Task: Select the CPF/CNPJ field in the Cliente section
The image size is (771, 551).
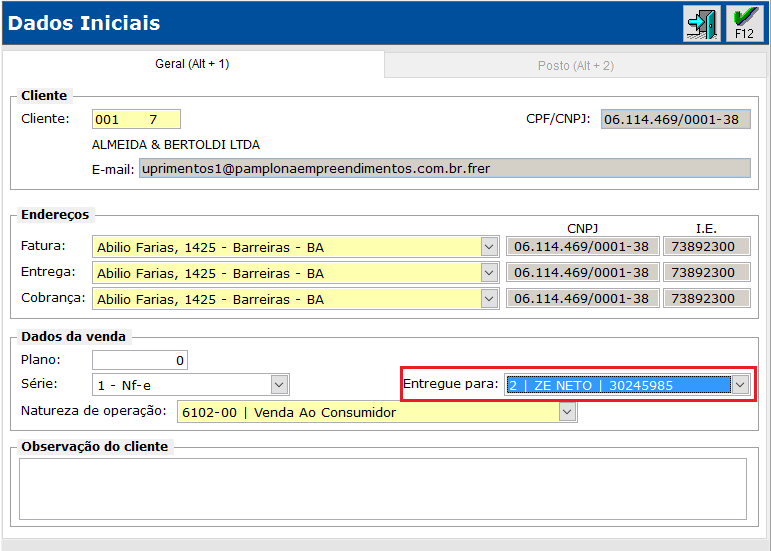Action: (x=676, y=119)
